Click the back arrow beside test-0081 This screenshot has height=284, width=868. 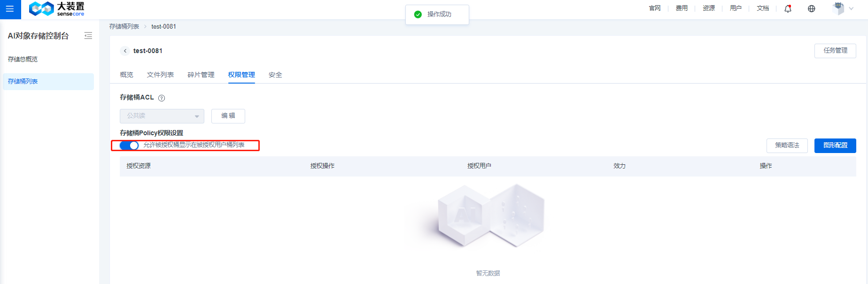point(125,51)
